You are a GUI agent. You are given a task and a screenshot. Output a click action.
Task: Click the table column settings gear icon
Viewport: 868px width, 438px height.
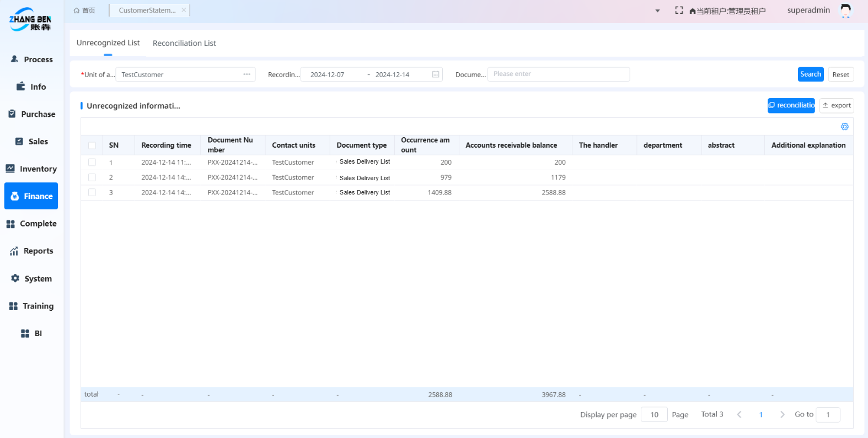coord(844,127)
